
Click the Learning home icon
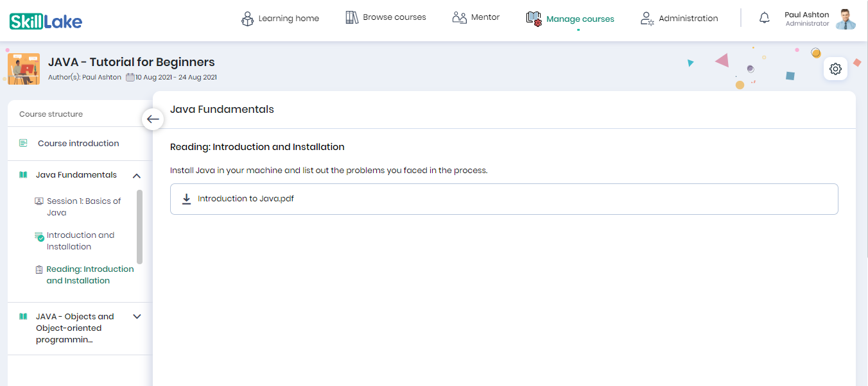[x=247, y=19]
